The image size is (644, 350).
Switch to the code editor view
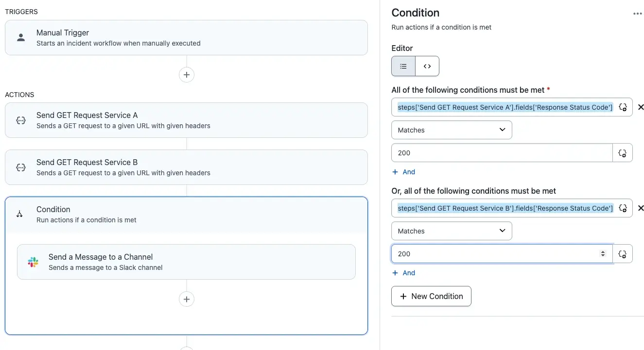click(427, 67)
